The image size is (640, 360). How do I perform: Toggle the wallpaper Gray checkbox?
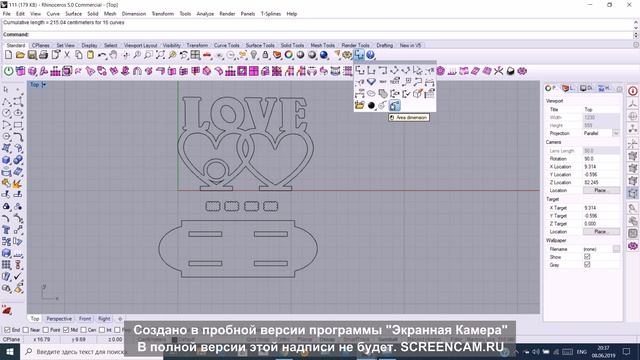587,264
